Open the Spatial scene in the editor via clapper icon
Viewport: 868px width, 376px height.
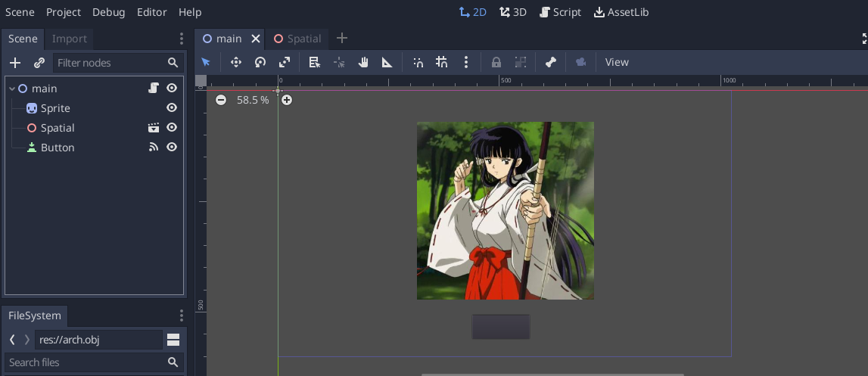pyautogui.click(x=154, y=127)
